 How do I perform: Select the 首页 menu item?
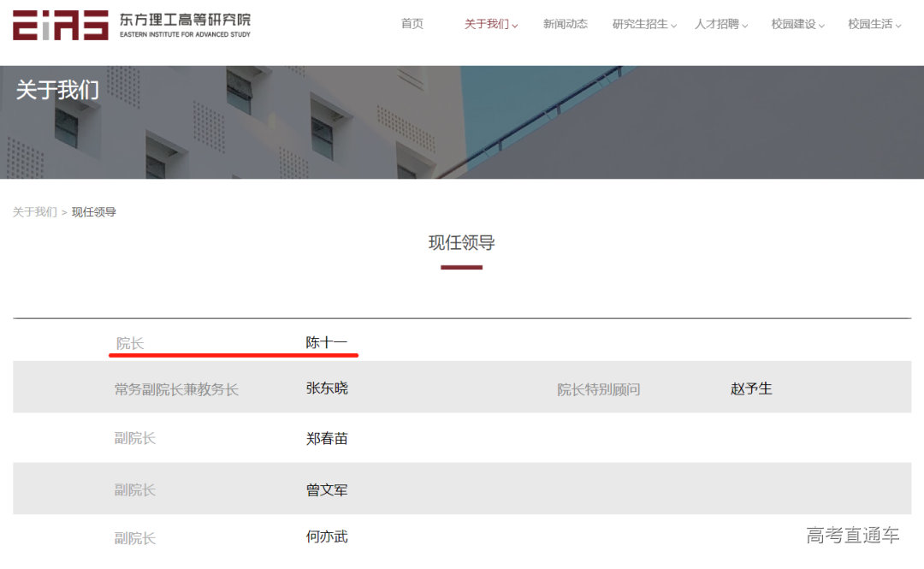pyautogui.click(x=412, y=24)
